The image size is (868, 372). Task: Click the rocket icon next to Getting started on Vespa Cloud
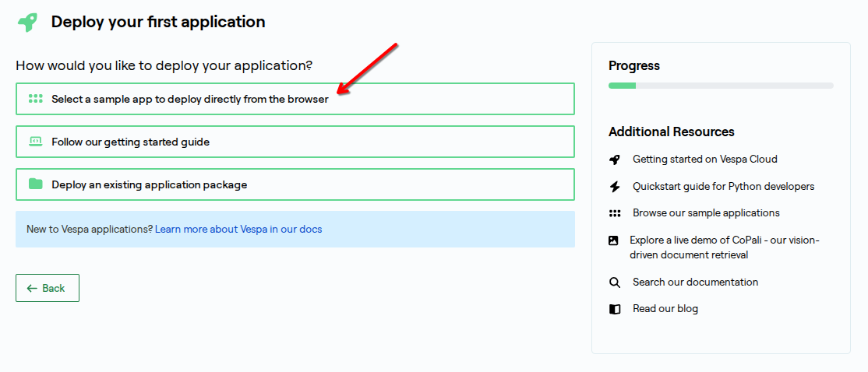(x=615, y=160)
